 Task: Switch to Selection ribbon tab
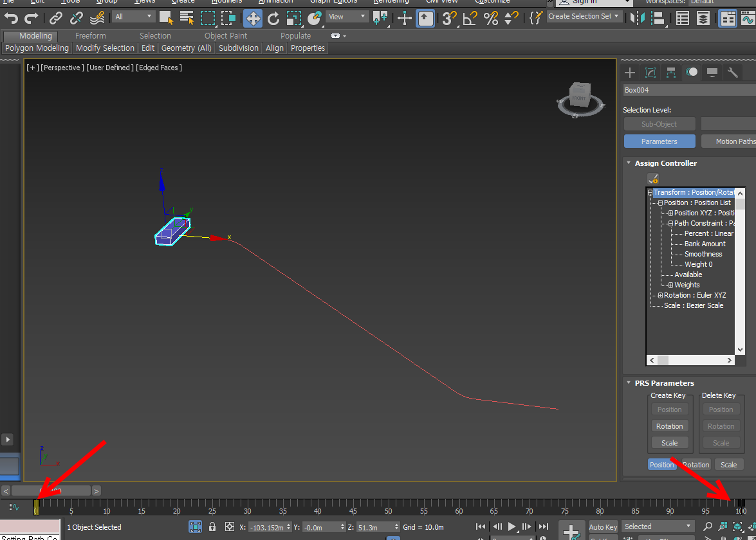155,35
